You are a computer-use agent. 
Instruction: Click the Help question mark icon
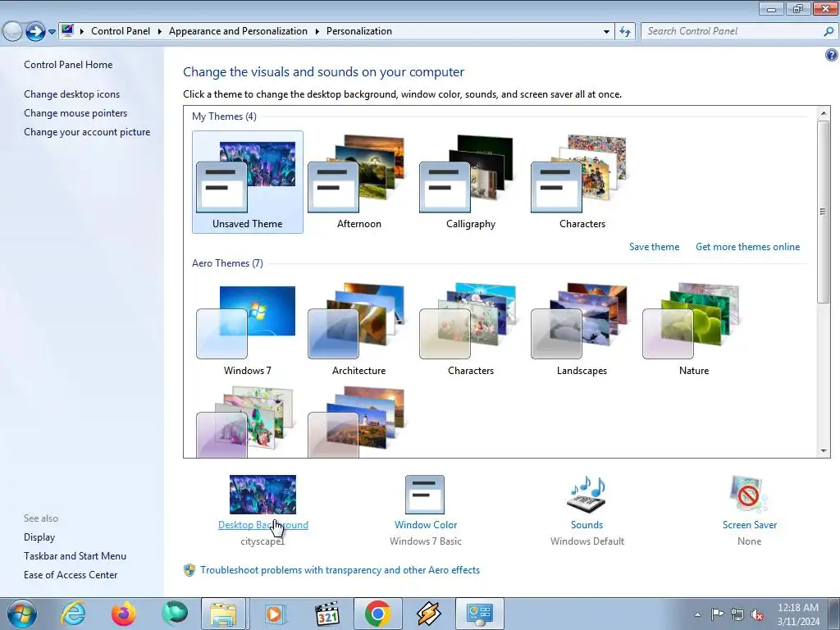click(832, 55)
